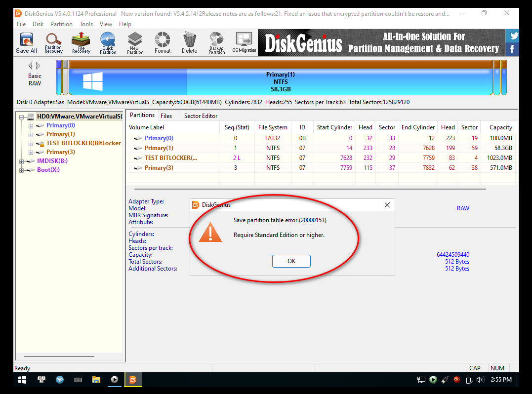The image size is (532, 394).
Task: Switch to the Partitions tab
Action: pos(142,115)
